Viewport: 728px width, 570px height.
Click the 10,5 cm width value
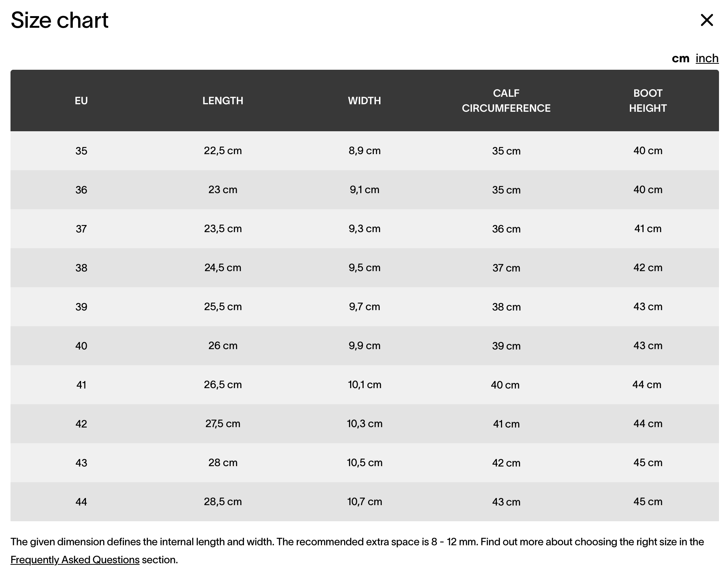point(364,463)
